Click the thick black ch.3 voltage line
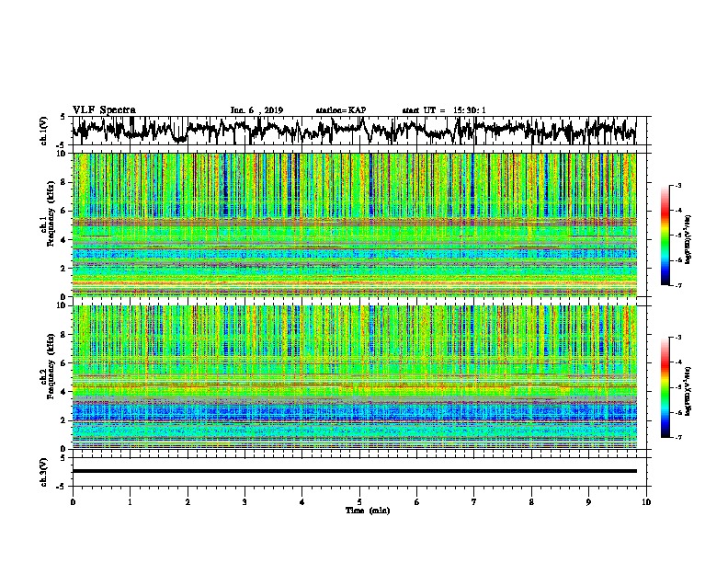728x563 pixels. [354, 471]
